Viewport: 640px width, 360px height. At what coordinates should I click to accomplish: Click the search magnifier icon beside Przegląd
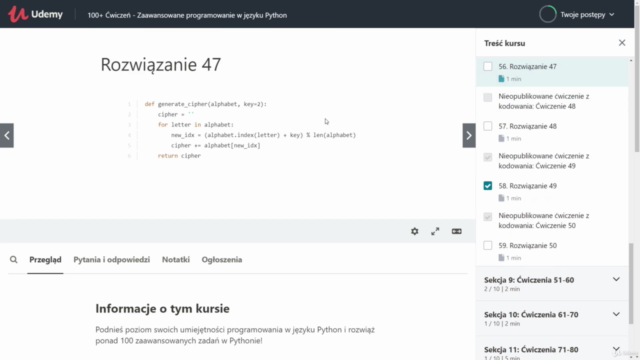click(x=13, y=260)
